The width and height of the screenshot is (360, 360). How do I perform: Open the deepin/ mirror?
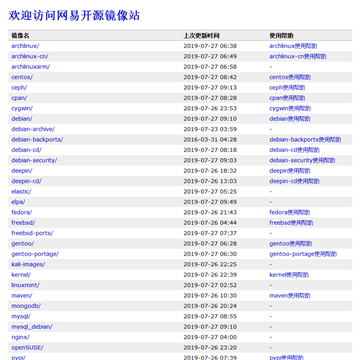22,171
